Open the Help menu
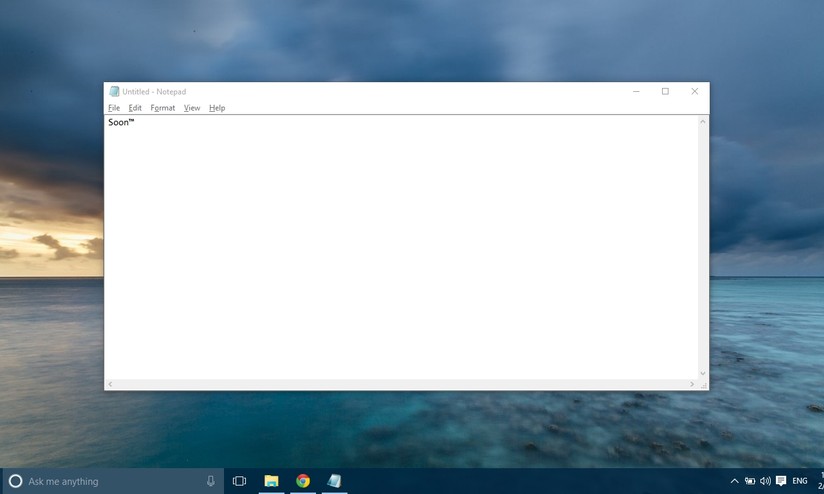This screenshot has width=824, height=494. pos(217,108)
